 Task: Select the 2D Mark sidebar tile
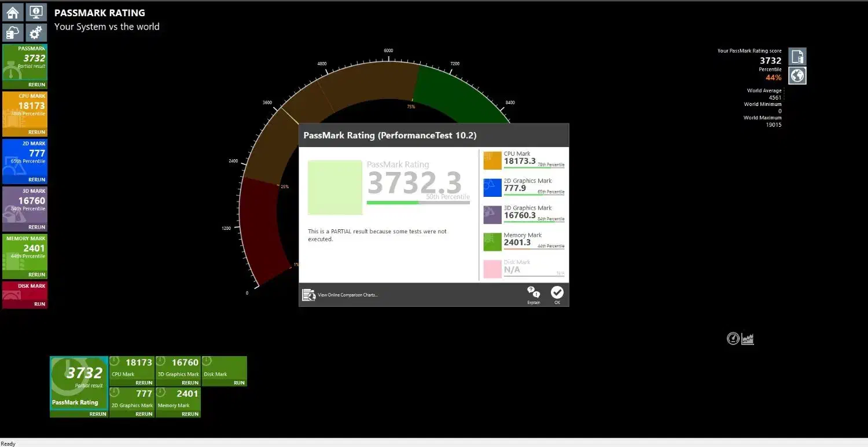[x=25, y=157]
